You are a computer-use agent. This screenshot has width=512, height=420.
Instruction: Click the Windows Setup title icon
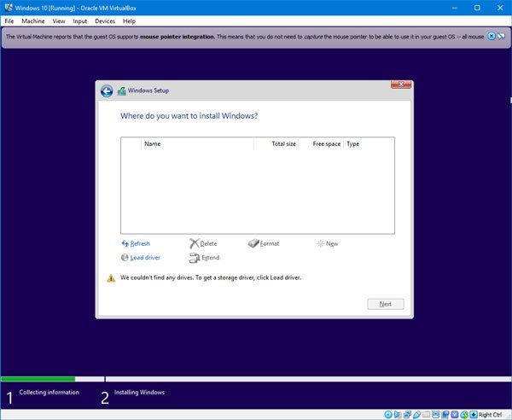(122, 90)
